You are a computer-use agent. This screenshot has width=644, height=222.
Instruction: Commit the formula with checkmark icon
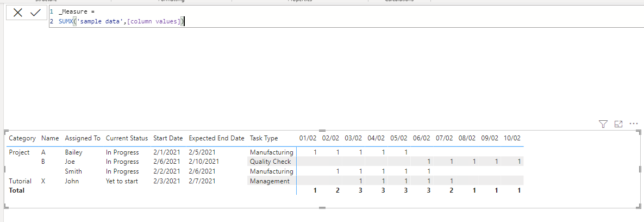tap(36, 13)
